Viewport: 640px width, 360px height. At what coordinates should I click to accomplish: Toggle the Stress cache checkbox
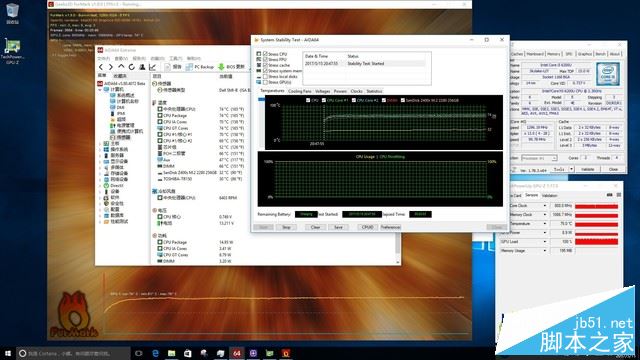(x=265, y=65)
